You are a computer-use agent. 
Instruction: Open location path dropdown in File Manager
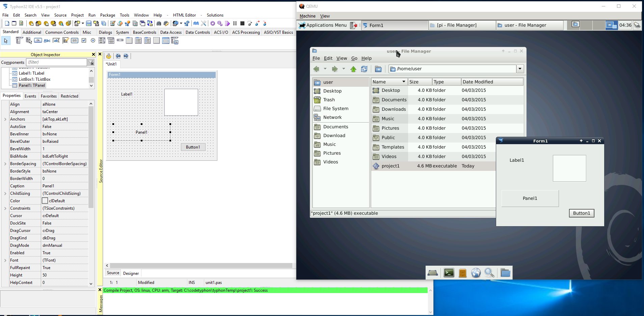click(x=520, y=69)
